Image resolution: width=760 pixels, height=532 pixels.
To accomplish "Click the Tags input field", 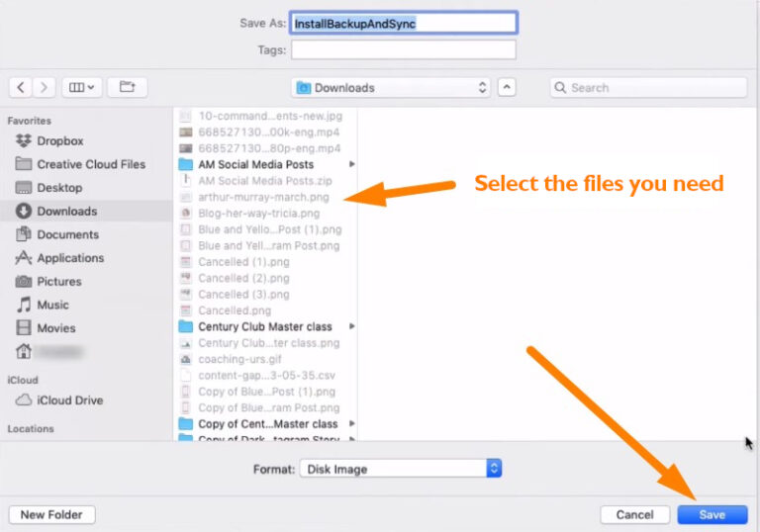I will (x=403, y=49).
